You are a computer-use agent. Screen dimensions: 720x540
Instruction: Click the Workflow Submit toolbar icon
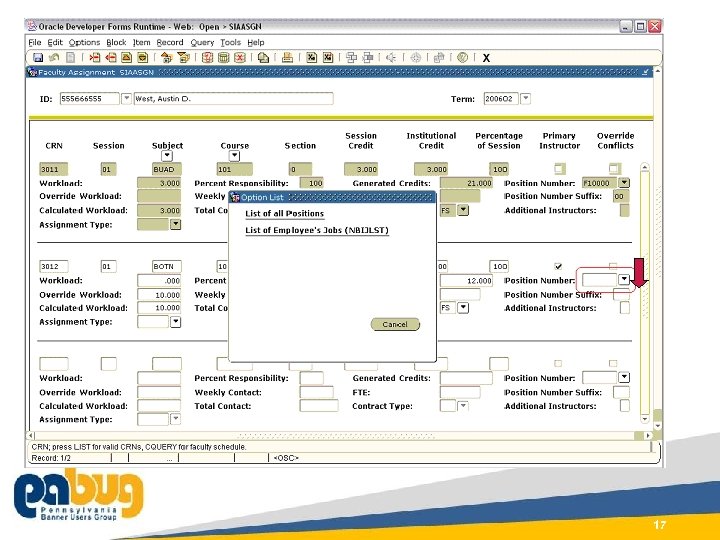[x=351, y=57]
